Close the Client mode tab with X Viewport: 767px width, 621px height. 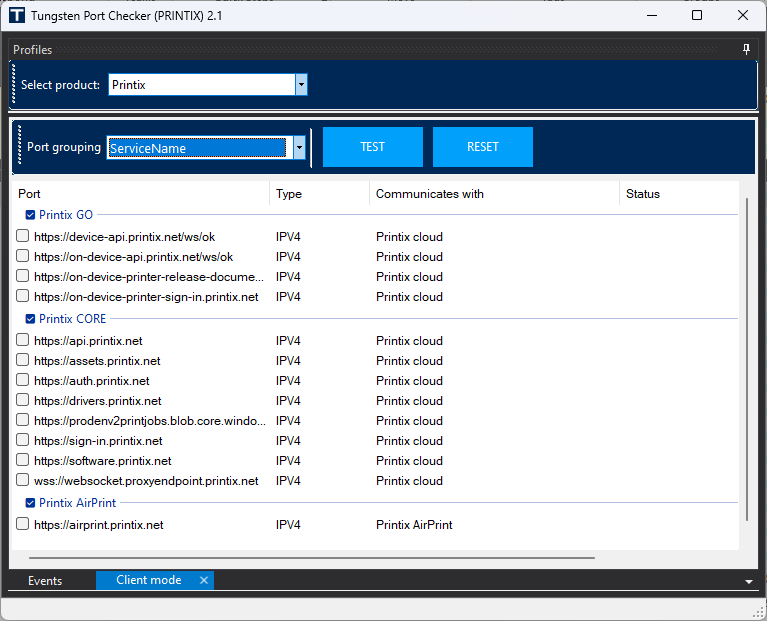[x=204, y=580]
